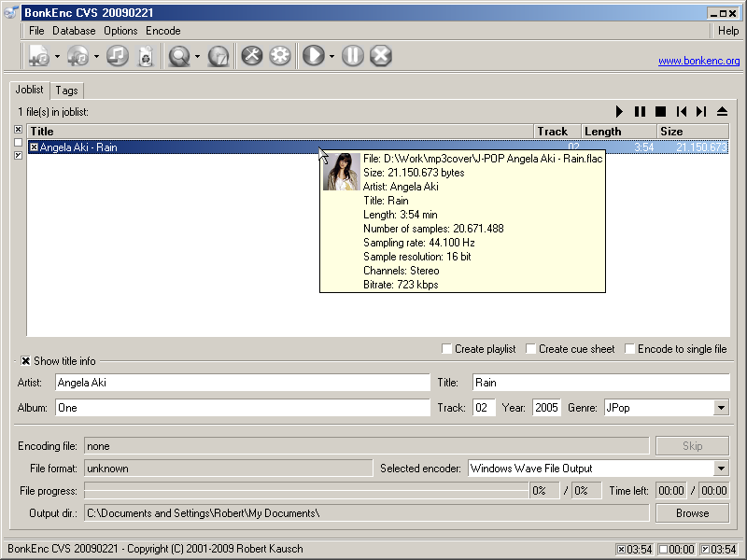Open the Help menu

point(728,31)
